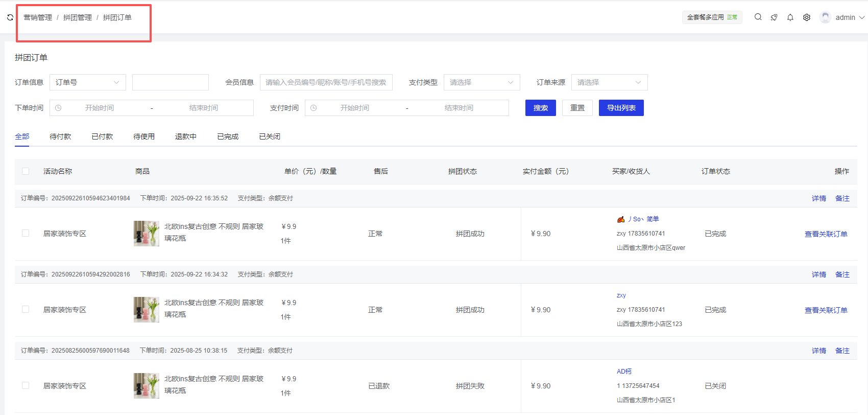Click the first order's vase product thumbnail
868x415 pixels.
click(x=146, y=234)
